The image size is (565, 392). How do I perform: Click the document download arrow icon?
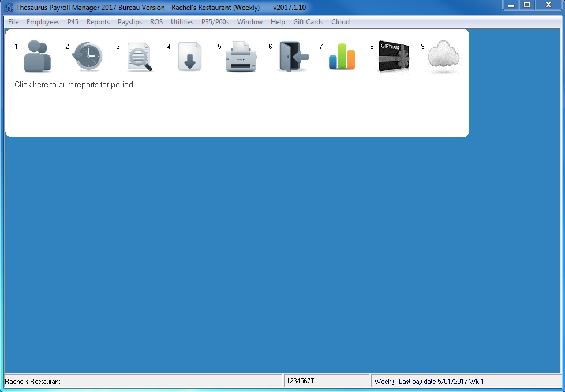click(190, 57)
